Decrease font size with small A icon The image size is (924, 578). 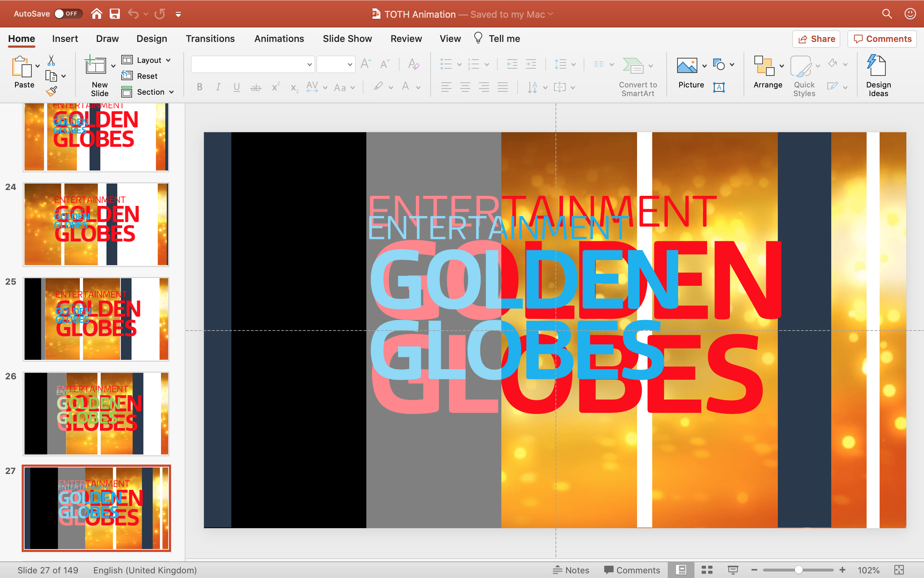pyautogui.click(x=385, y=64)
